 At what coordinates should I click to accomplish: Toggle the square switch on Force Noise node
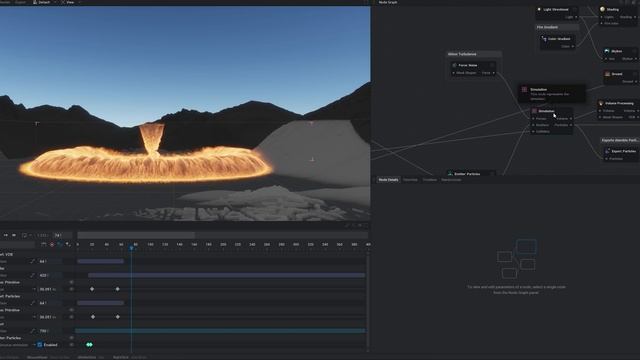[x=492, y=65]
